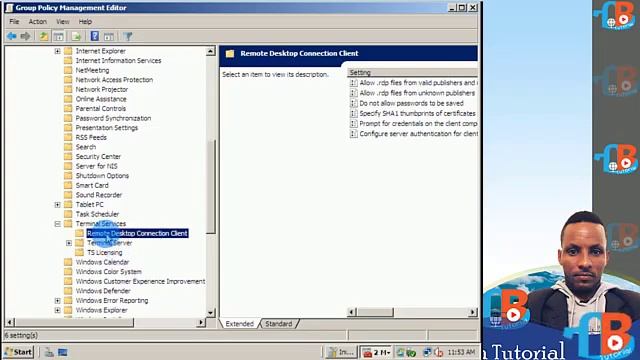
Task: Click the folder icon in Remote Desktop Connection Client header
Action: click(x=230, y=53)
